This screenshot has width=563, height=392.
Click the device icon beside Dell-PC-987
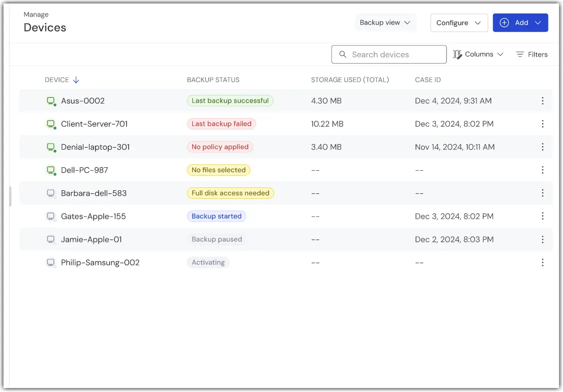pyautogui.click(x=51, y=170)
